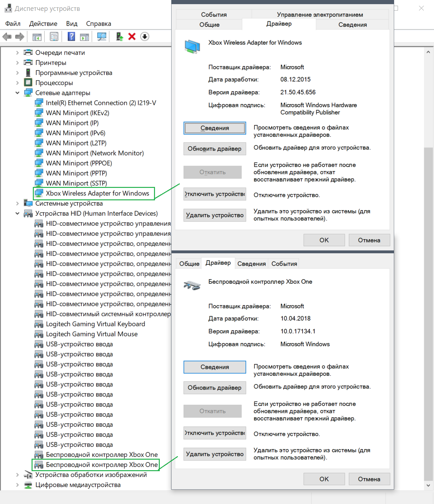Click the Программные устройства category icon
Screen dimensions: 434x504
(x=28, y=72)
